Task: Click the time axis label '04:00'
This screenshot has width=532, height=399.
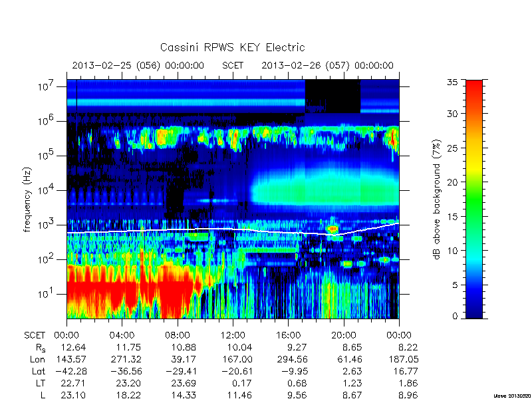Action: pos(122,335)
